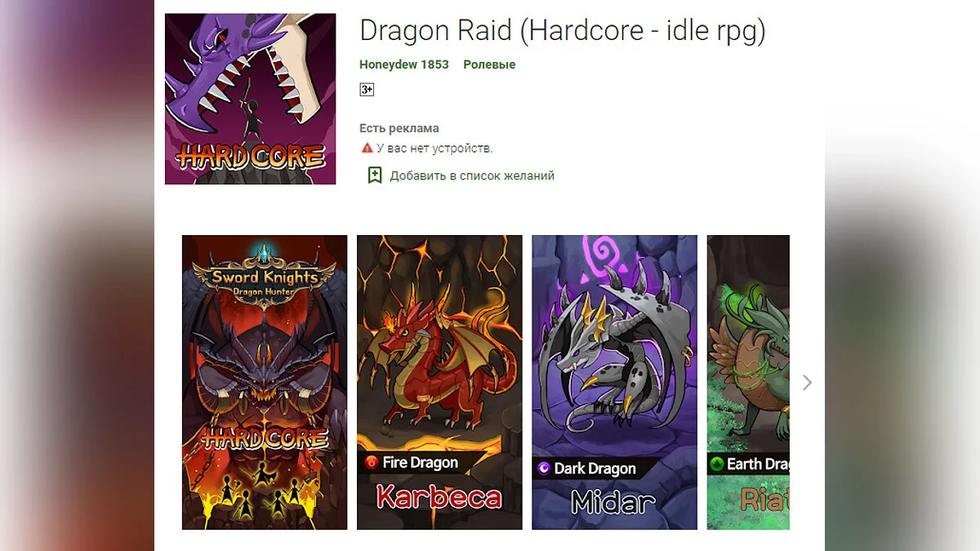Click the Midar name label

614,502
